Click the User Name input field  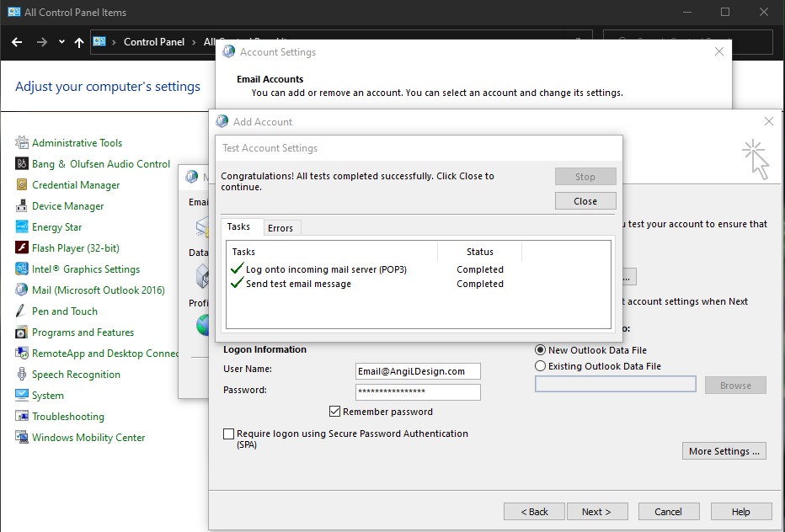418,371
